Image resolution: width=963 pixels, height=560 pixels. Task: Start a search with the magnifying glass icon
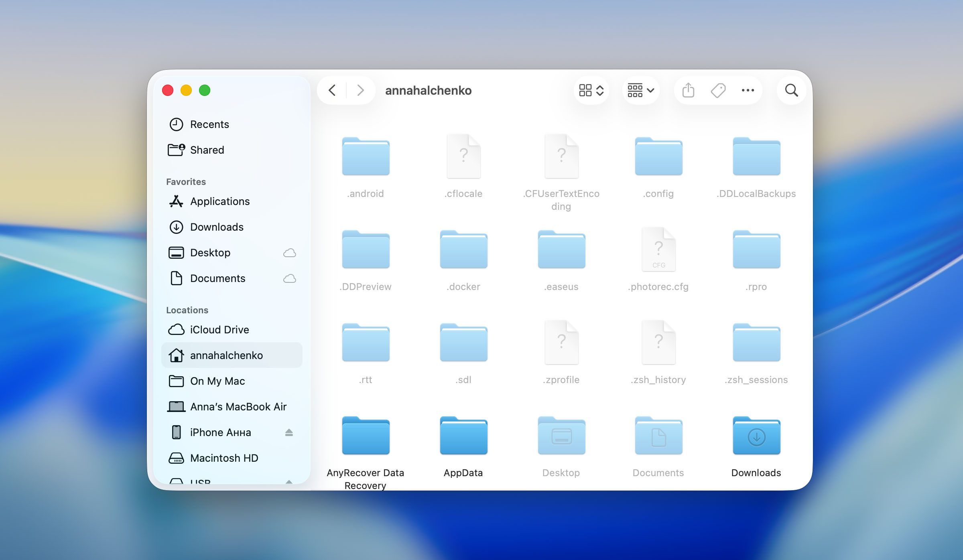point(791,90)
